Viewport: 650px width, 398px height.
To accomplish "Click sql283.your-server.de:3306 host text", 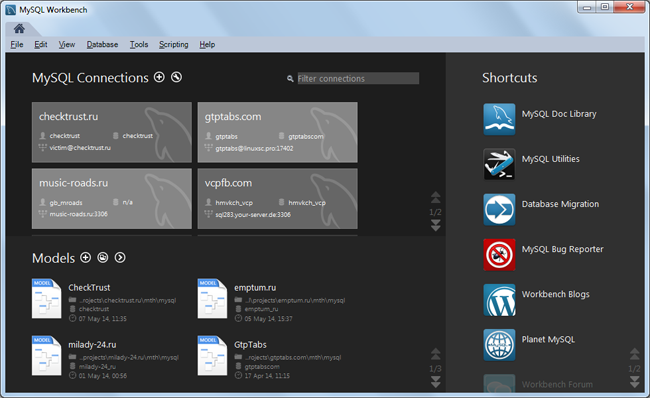I will pos(253,215).
